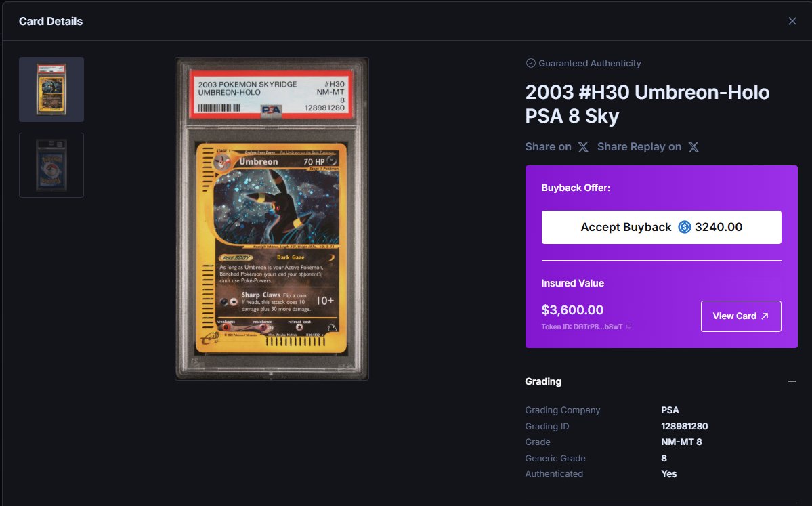The image size is (812, 506).
Task: Click the Card Details heading
Action: coord(51,21)
